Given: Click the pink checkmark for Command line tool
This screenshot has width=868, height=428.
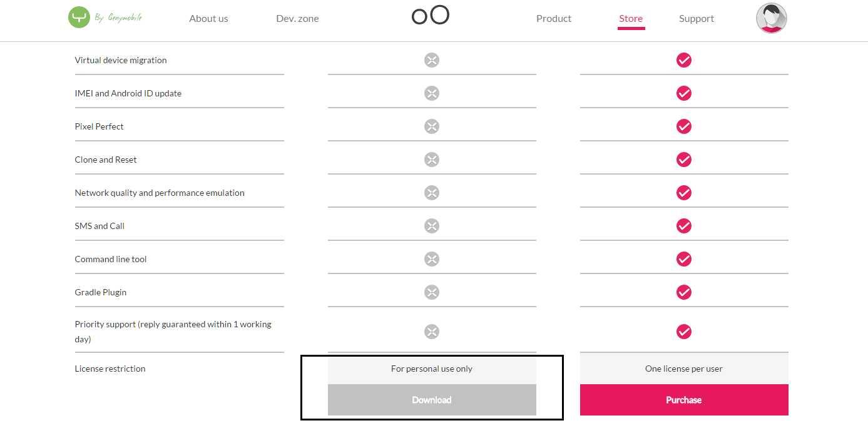Looking at the screenshot, I should [x=684, y=259].
